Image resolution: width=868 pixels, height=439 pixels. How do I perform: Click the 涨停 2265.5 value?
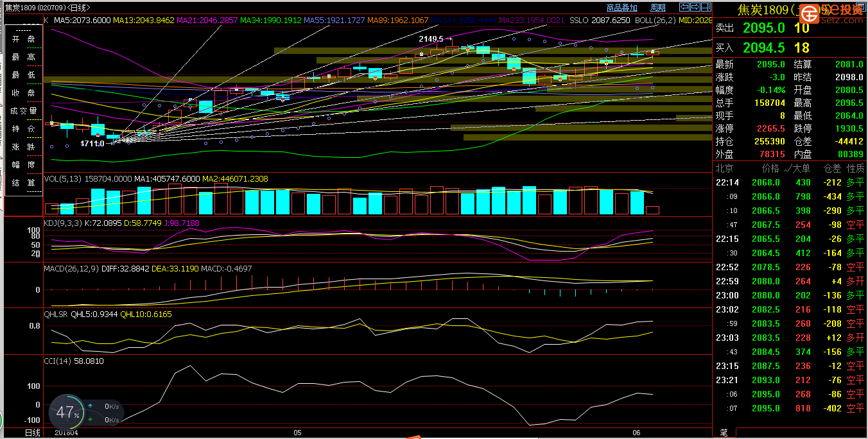[x=770, y=128]
